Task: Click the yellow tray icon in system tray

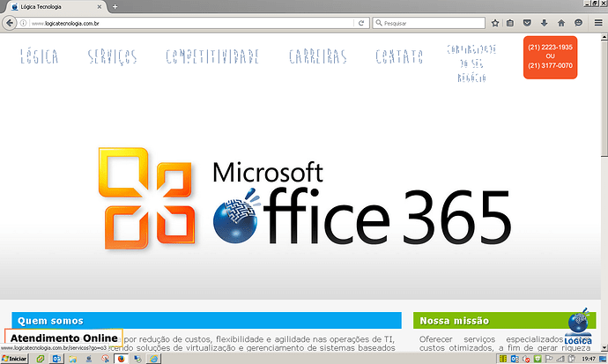Action: [503, 359]
